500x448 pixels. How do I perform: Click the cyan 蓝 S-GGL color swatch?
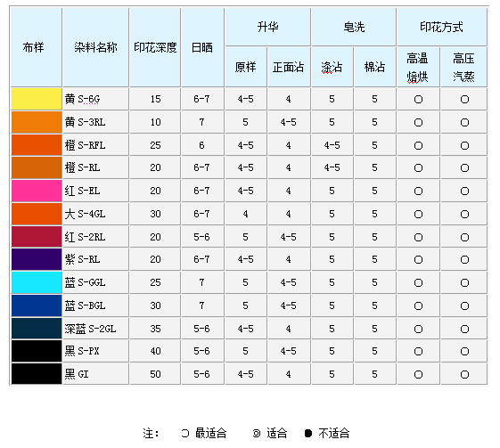(37, 282)
